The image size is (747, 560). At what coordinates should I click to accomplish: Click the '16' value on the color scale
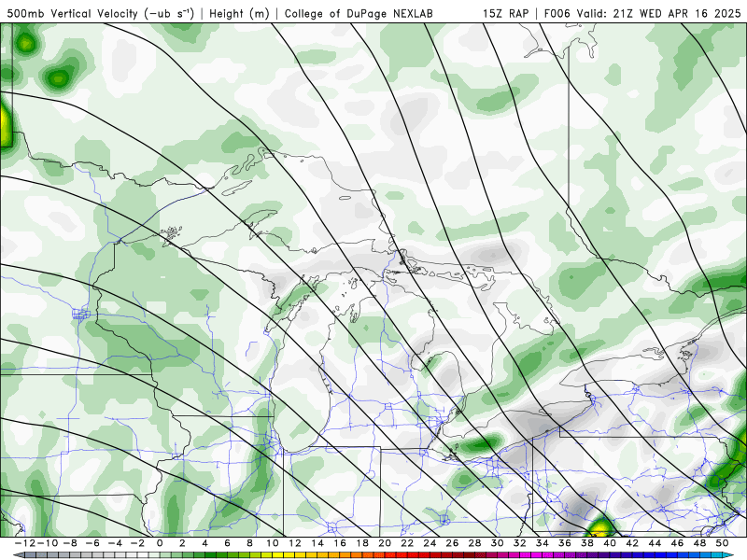point(340,543)
